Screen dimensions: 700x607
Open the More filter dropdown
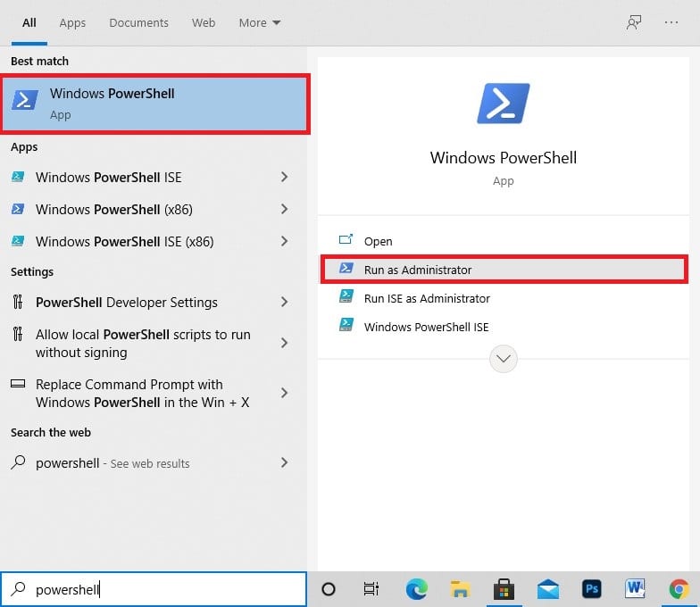point(259,23)
